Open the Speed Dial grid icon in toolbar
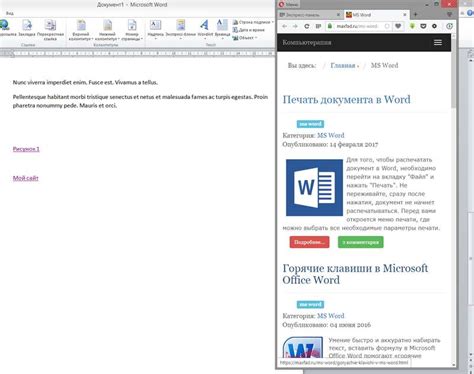Image resolution: width=474 pixels, height=374 pixels. click(318, 26)
